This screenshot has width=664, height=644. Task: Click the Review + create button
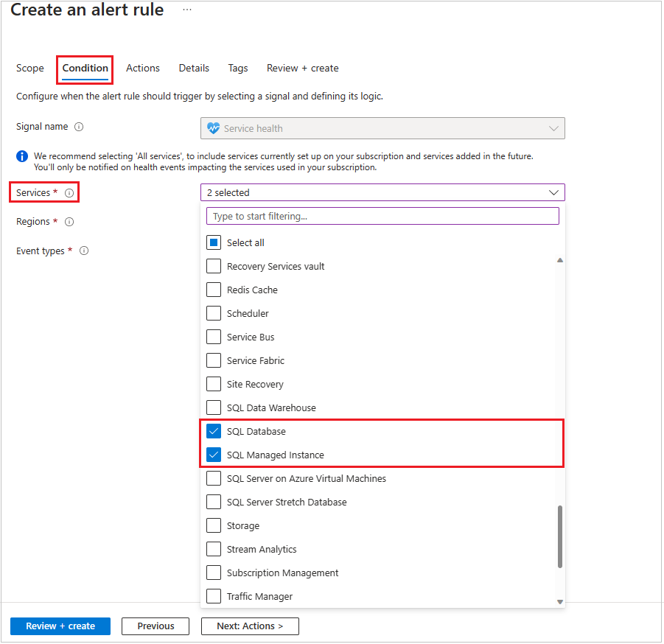(60, 626)
